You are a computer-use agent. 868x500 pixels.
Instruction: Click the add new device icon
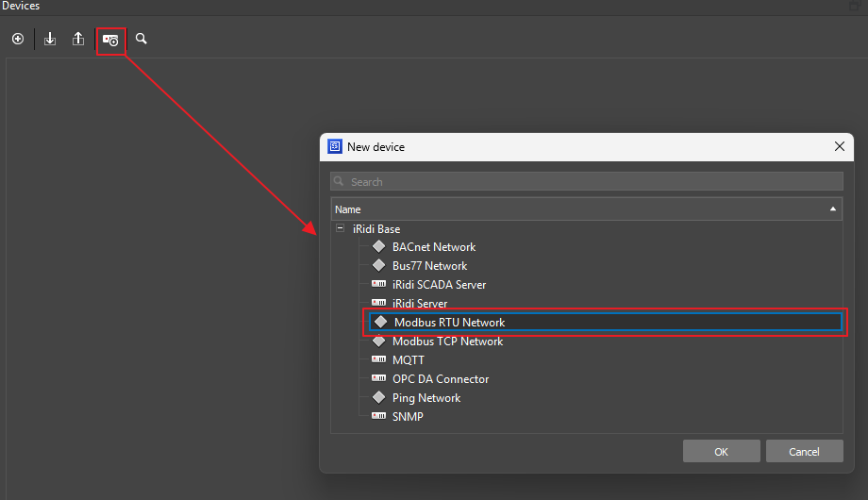pyautogui.click(x=110, y=40)
